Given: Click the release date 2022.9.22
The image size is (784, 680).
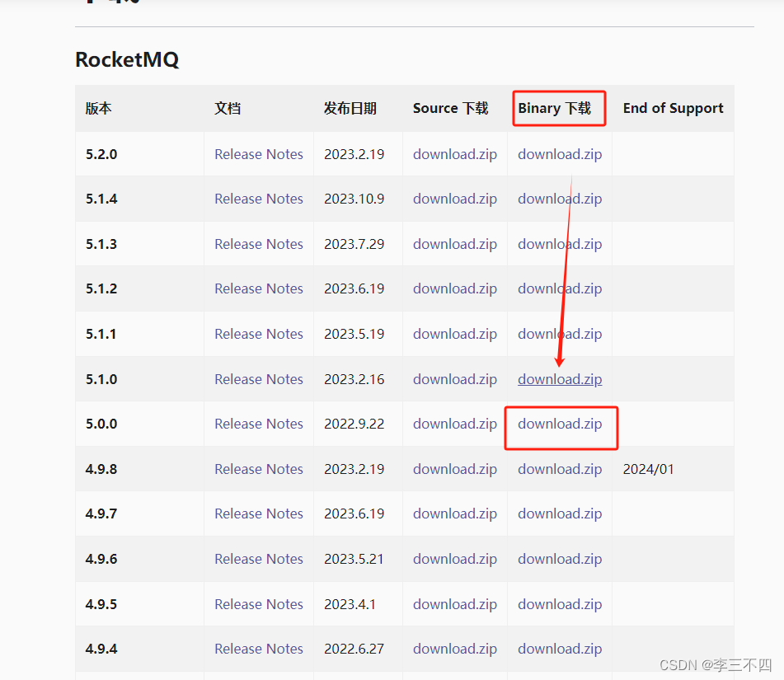Looking at the screenshot, I should [354, 424].
